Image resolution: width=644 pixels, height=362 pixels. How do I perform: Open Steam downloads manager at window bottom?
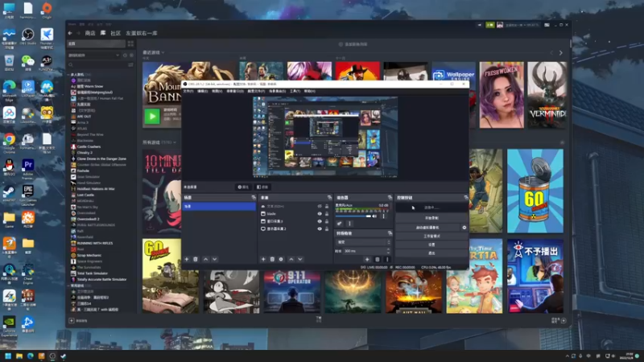[319, 319]
